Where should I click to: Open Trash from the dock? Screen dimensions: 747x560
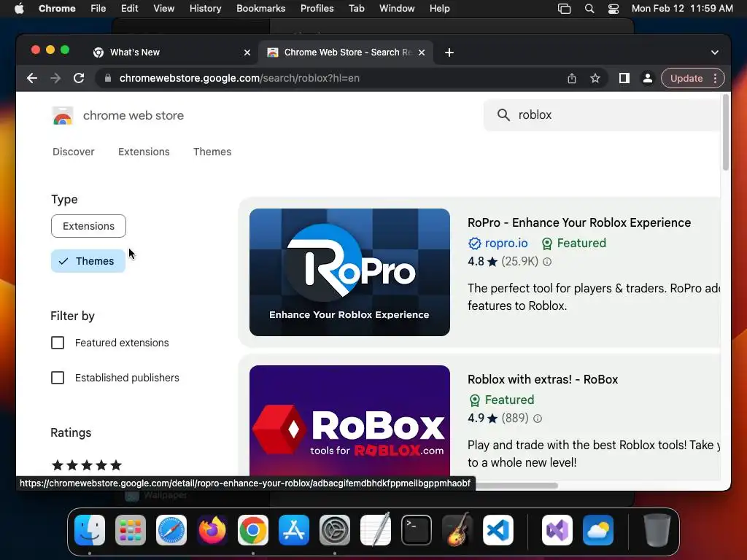(657, 530)
